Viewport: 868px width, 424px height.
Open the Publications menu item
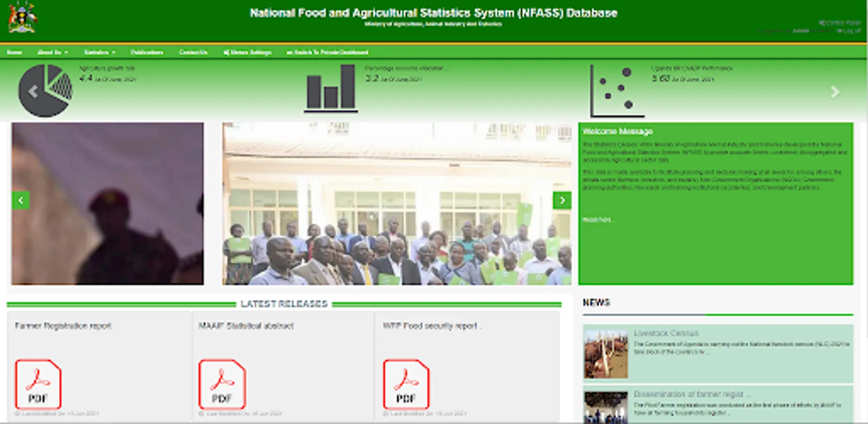147,52
